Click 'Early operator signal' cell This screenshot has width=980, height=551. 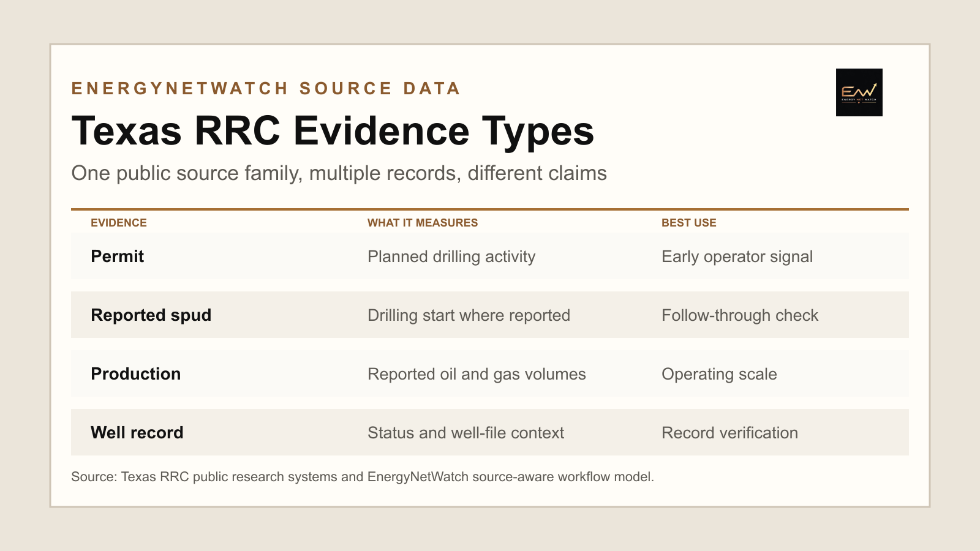[737, 257]
